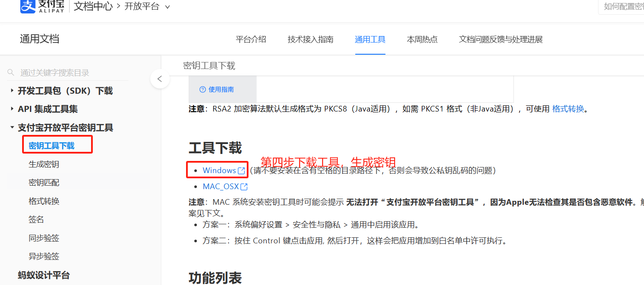Select 密钥工具下载 in sidebar
Image resolution: width=644 pixels, height=285 pixels.
[x=52, y=146]
